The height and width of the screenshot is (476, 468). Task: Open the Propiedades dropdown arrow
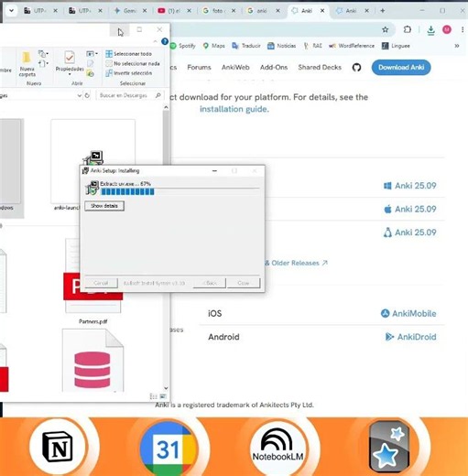[x=70, y=74]
